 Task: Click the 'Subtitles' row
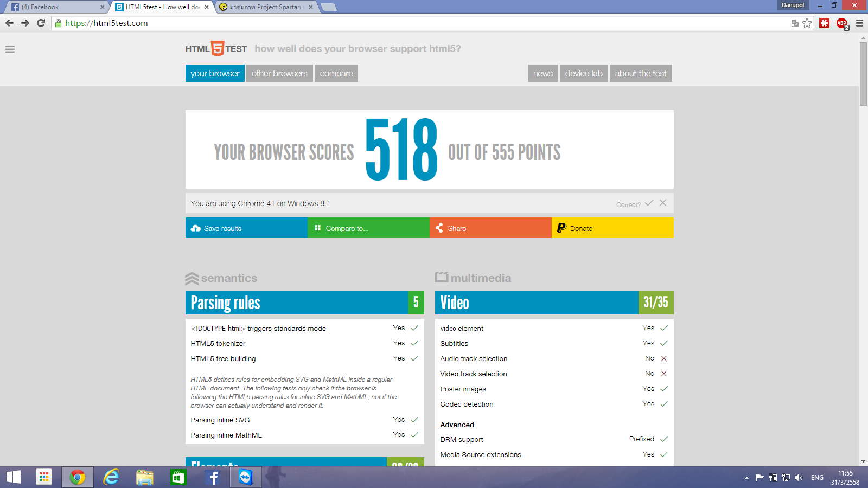(554, 343)
